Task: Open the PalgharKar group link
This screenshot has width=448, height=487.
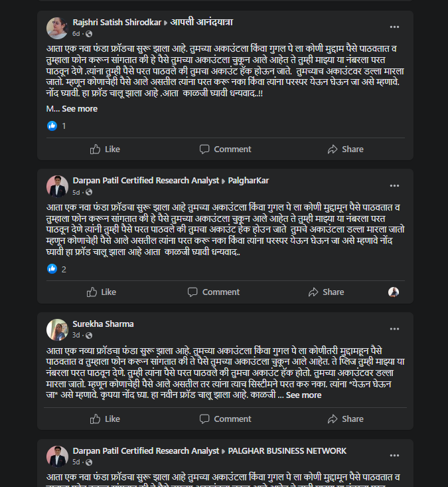Action: pos(248,181)
